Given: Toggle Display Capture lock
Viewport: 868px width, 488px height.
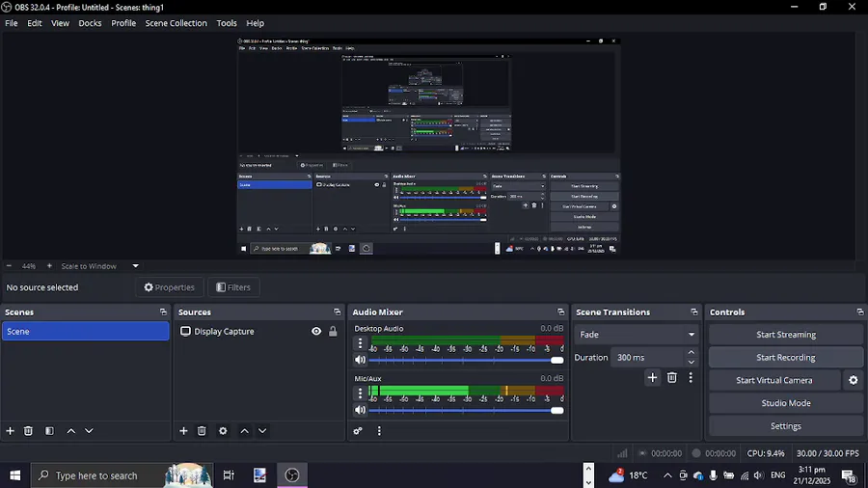Looking at the screenshot, I should click(333, 332).
